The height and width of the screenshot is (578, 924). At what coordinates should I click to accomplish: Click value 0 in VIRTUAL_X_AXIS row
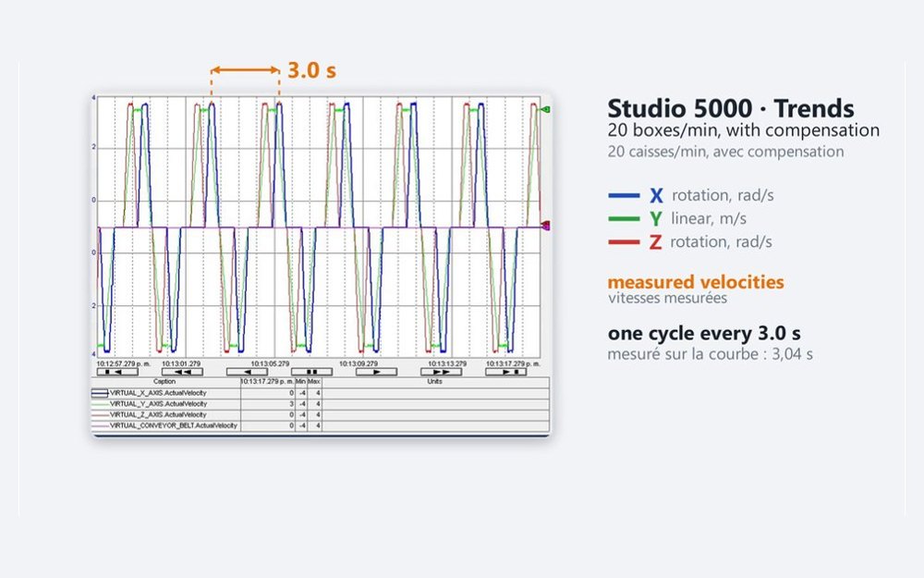[291, 393]
